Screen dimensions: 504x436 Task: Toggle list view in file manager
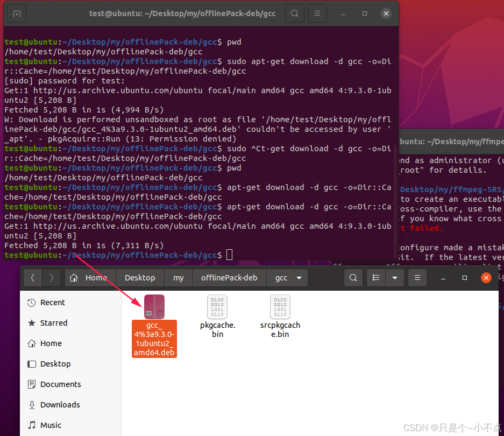(376, 278)
